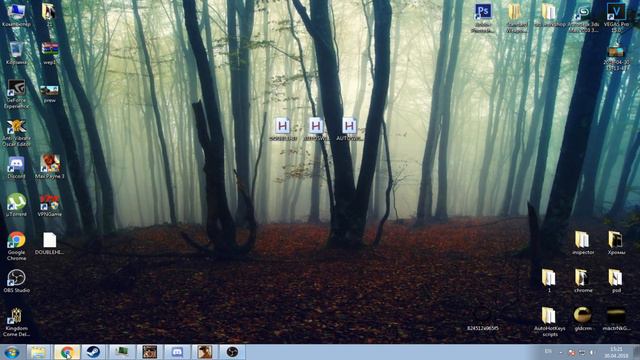Open the chrome folder on desktop
This screenshot has height=360, width=640.
pos(582,281)
